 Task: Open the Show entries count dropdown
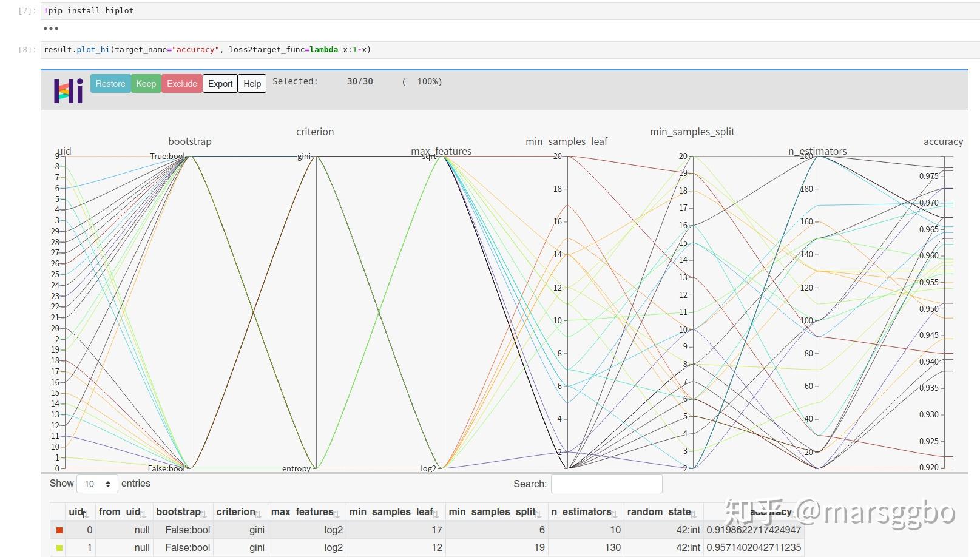coord(97,484)
